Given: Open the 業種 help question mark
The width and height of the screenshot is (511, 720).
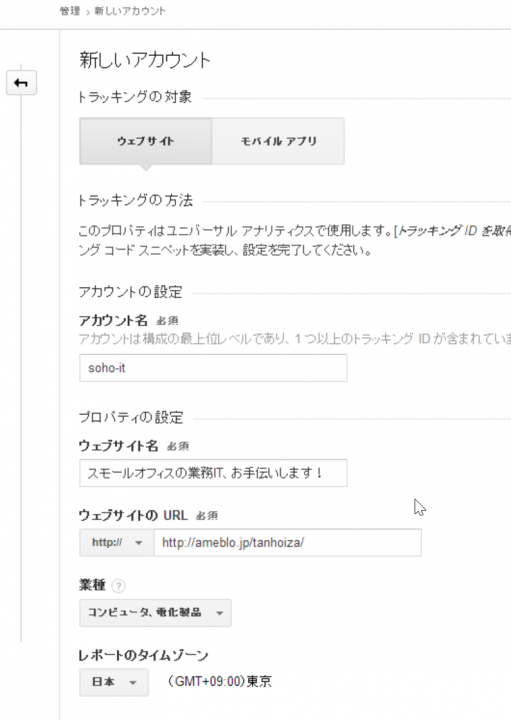Looking at the screenshot, I should (118, 586).
